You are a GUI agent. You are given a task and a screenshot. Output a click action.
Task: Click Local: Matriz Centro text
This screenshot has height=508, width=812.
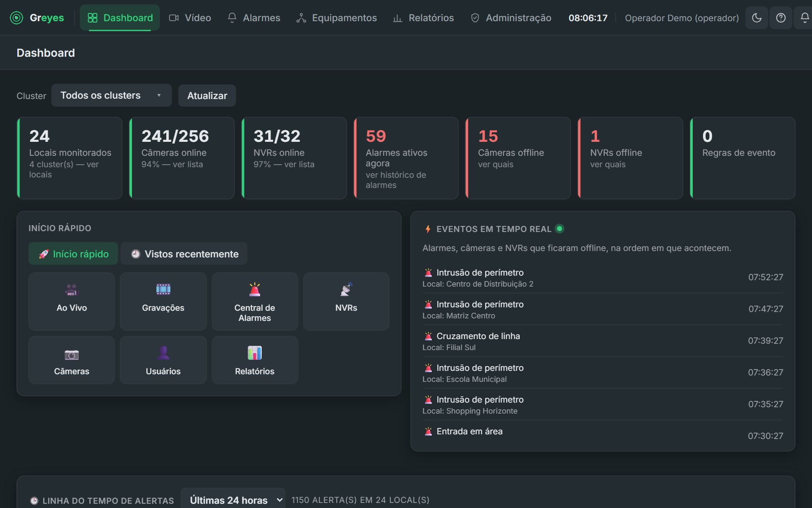tap(459, 315)
